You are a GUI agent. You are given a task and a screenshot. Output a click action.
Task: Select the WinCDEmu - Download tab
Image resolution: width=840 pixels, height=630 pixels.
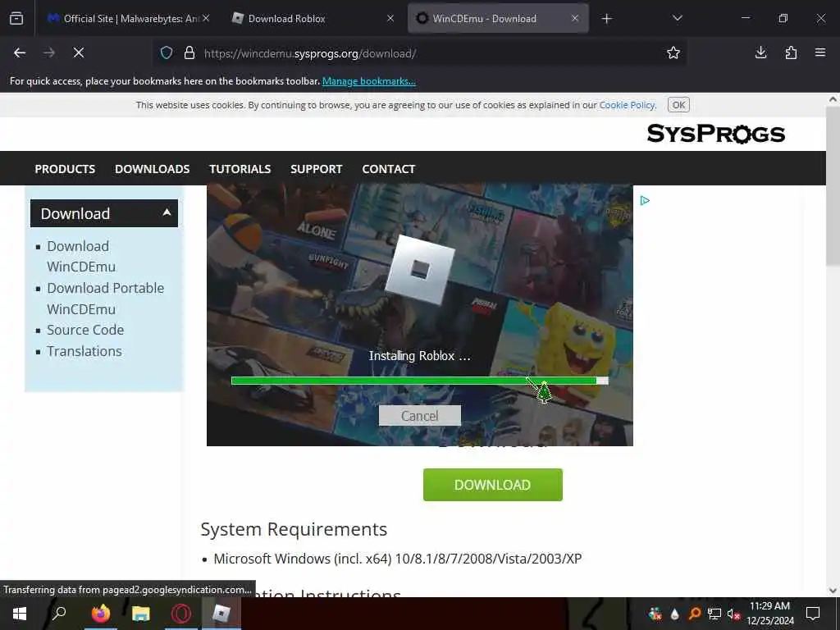[498, 18]
